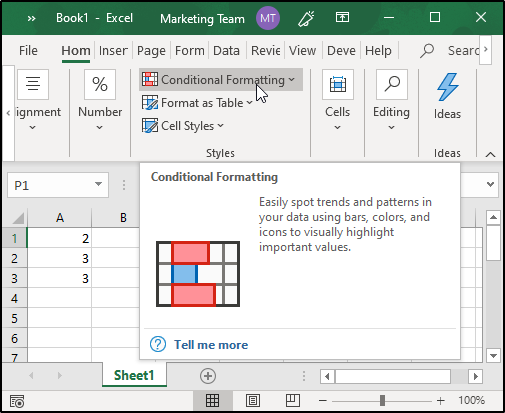Image resolution: width=505 pixels, height=413 pixels.
Task: Click the macro recording status bar icon
Action: click(17, 401)
